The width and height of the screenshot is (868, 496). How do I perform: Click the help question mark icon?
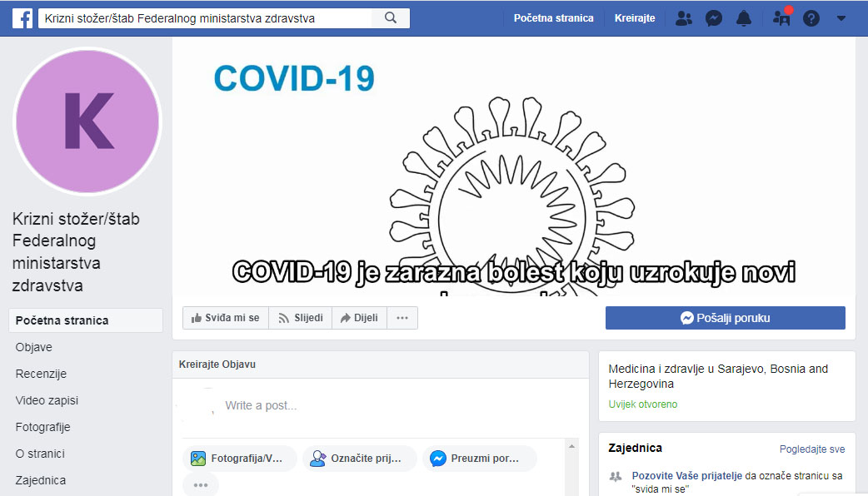tap(811, 17)
